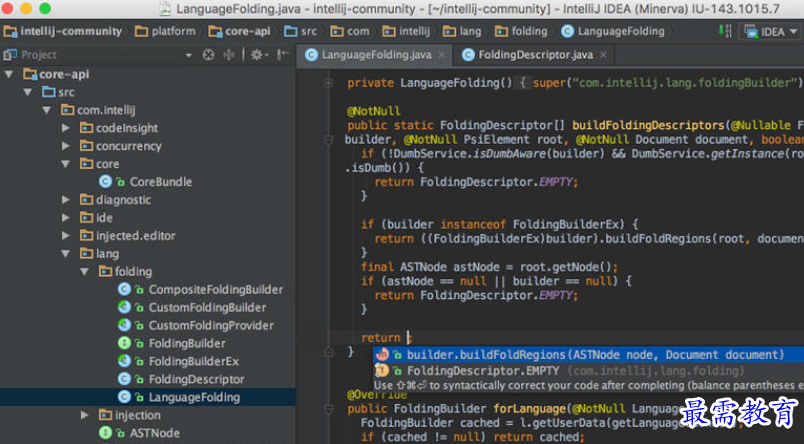The image size is (804, 444).
Task: Click the collapse all icon in Project panel
Action: tap(229, 55)
